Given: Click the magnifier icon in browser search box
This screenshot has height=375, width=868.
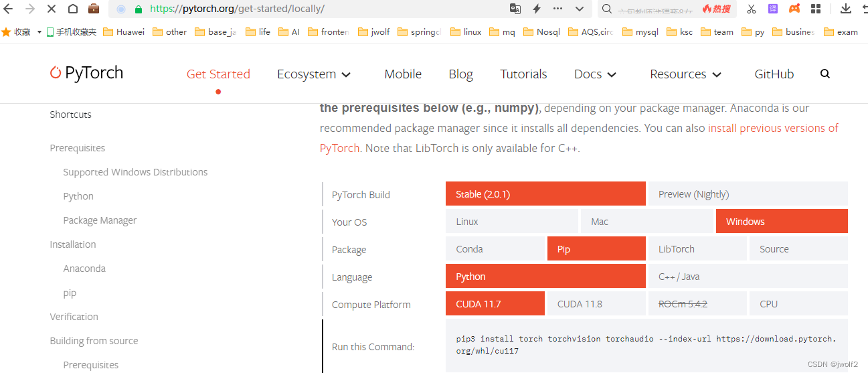Looking at the screenshot, I should (606, 9).
